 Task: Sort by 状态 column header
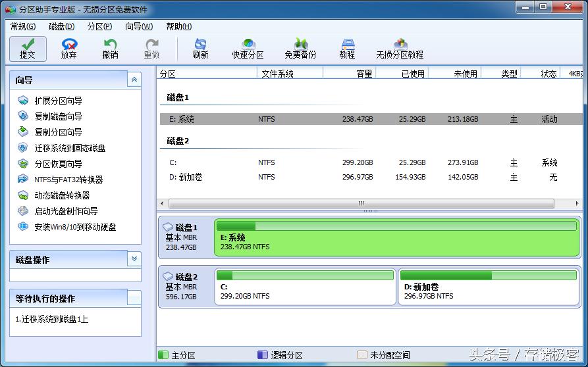[x=541, y=74]
